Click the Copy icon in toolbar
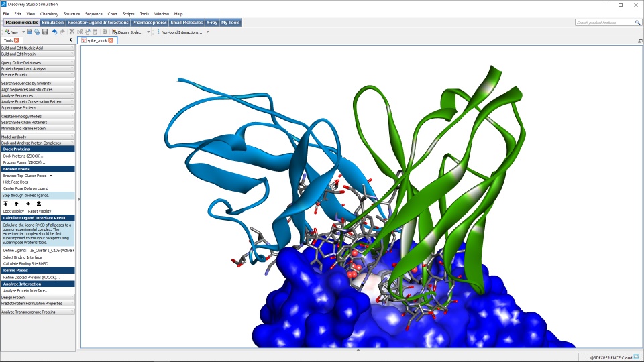Viewport: 644px width, 362px height. (87, 32)
